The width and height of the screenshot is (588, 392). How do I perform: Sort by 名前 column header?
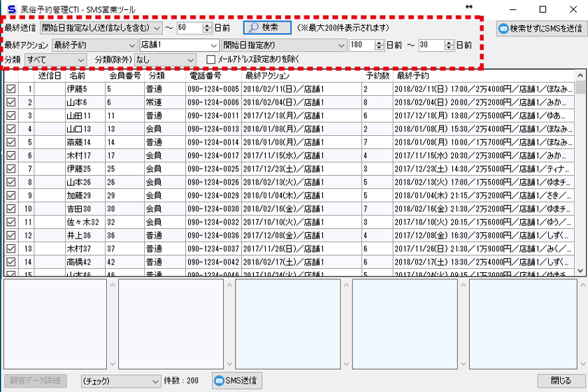coord(77,76)
